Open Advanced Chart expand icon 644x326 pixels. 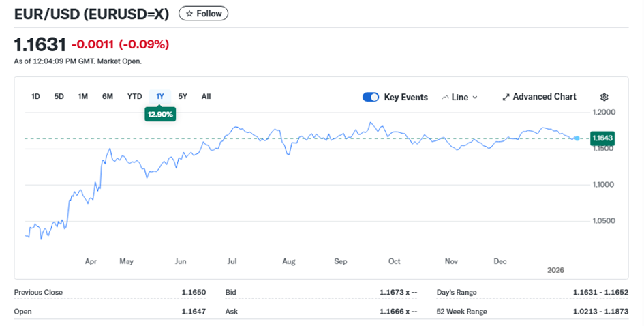(506, 98)
